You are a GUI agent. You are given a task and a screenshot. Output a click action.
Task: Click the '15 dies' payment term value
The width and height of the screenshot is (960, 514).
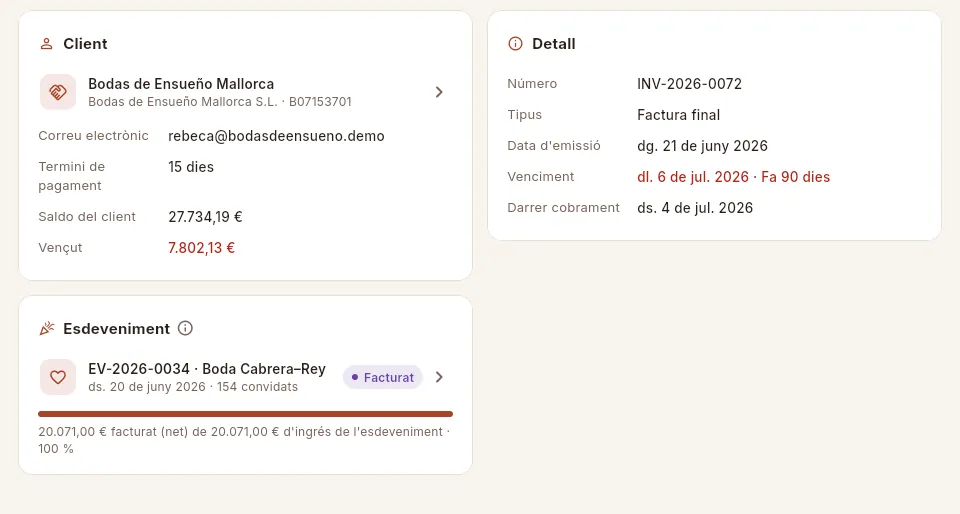click(191, 167)
